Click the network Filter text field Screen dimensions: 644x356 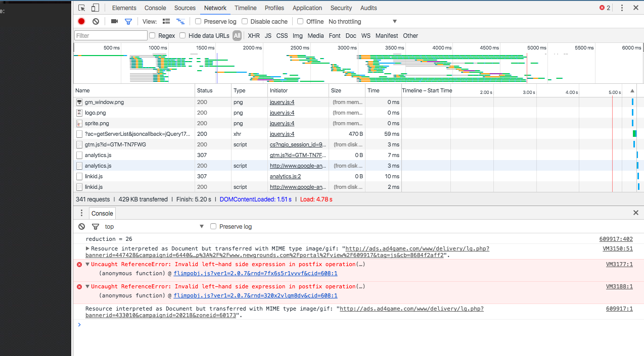pyautogui.click(x=111, y=35)
